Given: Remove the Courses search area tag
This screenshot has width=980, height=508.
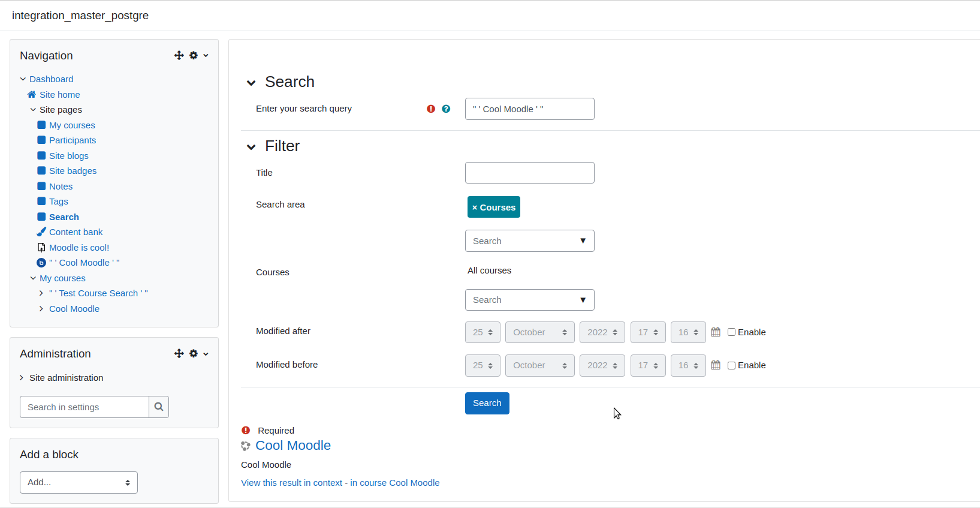Looking at the screenshot, I should (475, 207).
